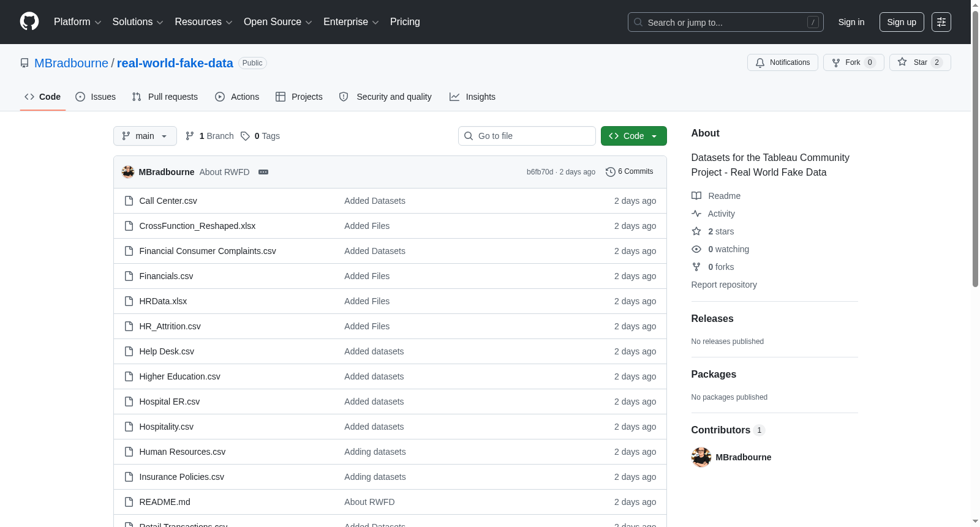Open the Hospitality.csv file
The height and width of the screenshot is (527, 980).
tap(167, 427)
